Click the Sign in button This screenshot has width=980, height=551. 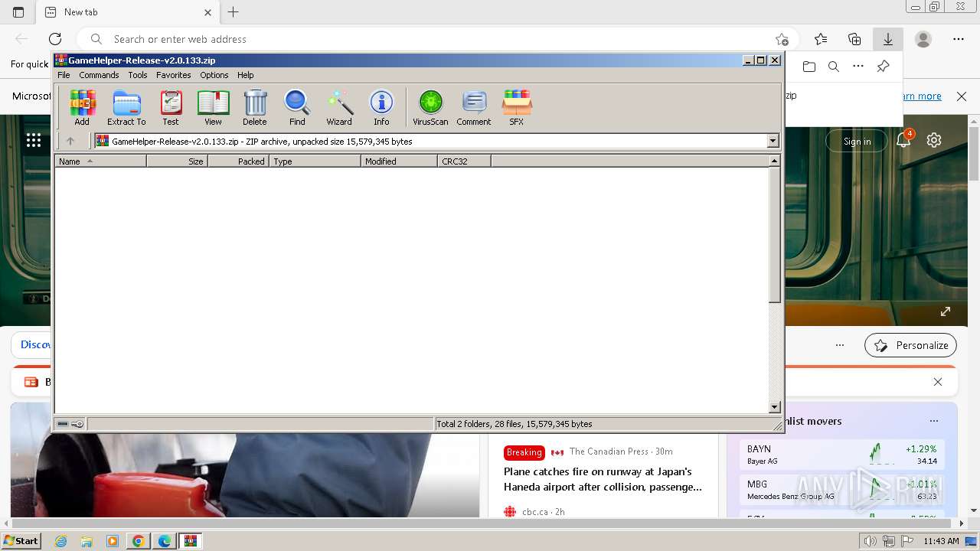857,141
